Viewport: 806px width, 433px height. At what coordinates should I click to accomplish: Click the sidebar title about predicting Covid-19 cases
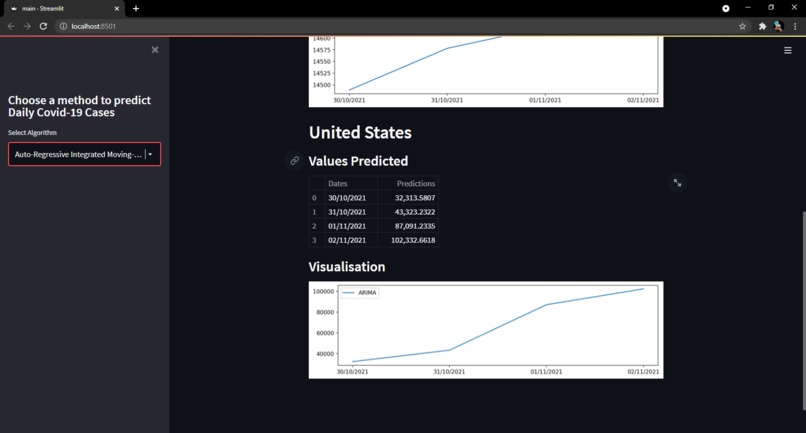point(79,106)
